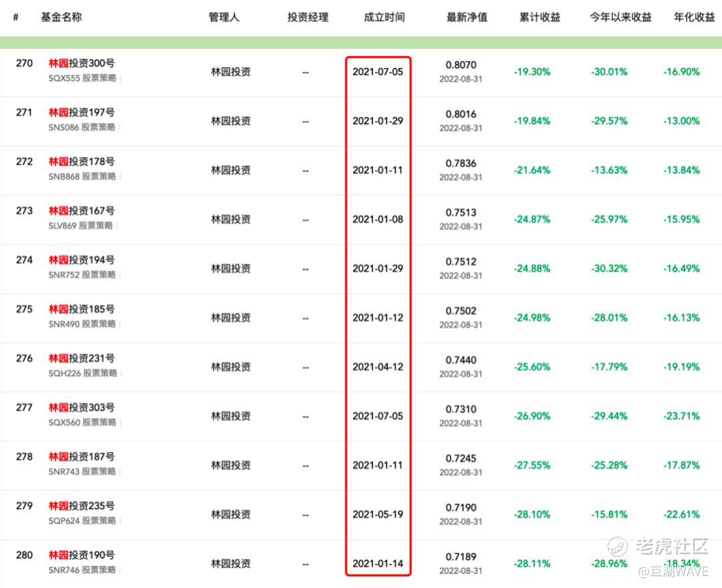
Task: Click year-to-date return -30.01%
Action: [609, 72]
